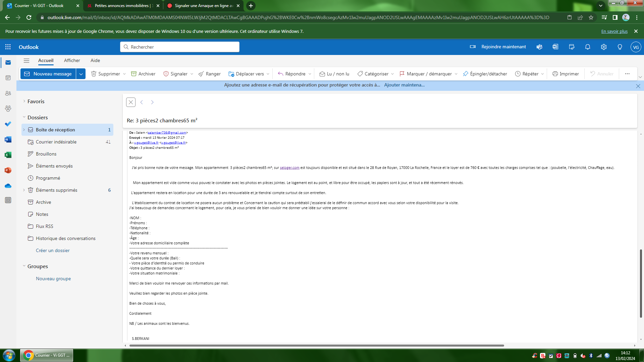The height and width of the screenshot is (362, 644).
Task: Open VG account avatar menu
Action: [x=636, y=47]
